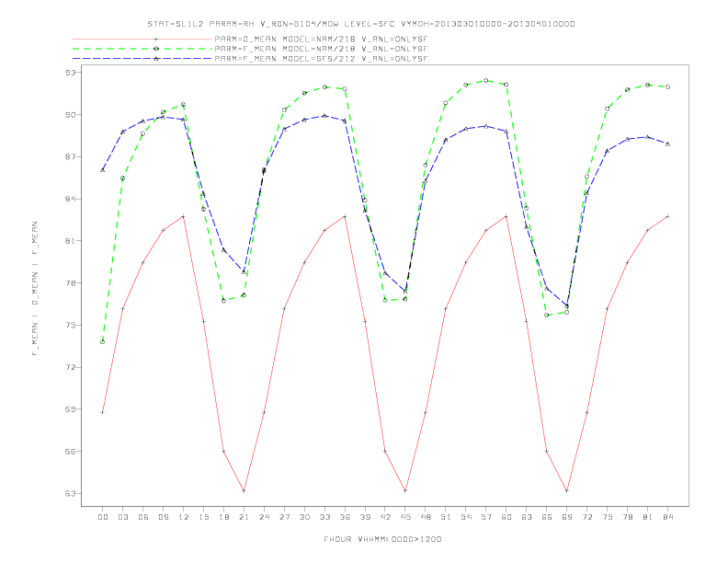The image size is (728, 563).
Task: Click the circle marker on green legend line
Action: click(156, 49)
